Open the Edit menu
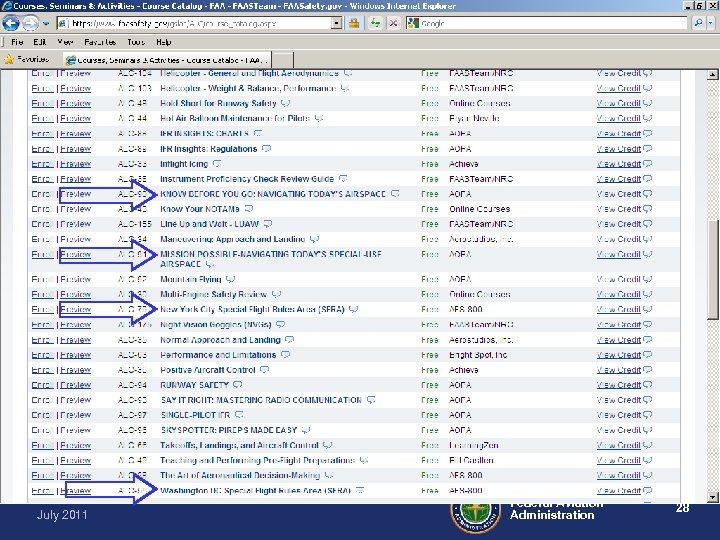This screenshot has width=720, height=540. [x=39, y=42]
